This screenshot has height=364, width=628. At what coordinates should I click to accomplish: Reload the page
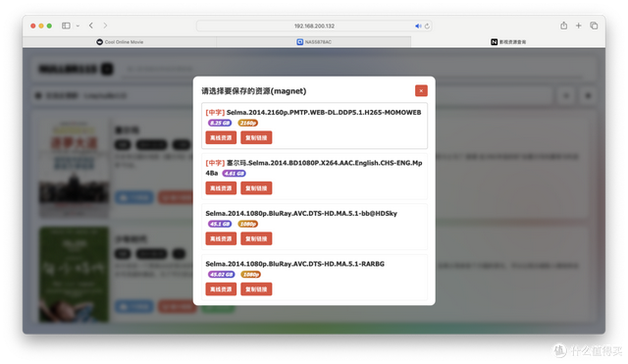tap(427, 26)
